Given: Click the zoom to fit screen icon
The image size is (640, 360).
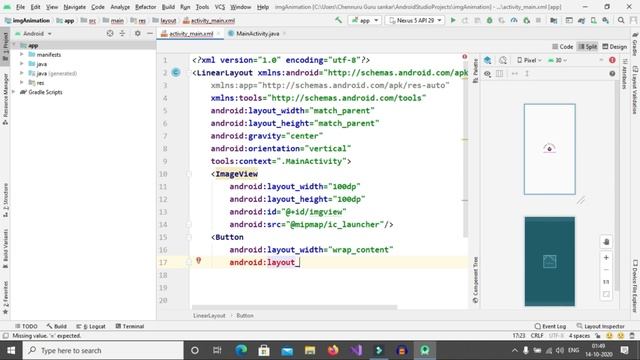Looking at the screenshot, I should pos(606,294).
